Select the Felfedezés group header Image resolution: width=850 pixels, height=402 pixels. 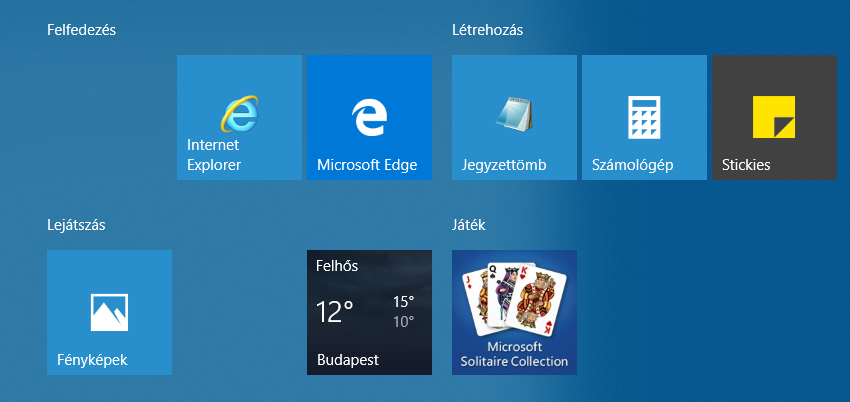(81, 30)
